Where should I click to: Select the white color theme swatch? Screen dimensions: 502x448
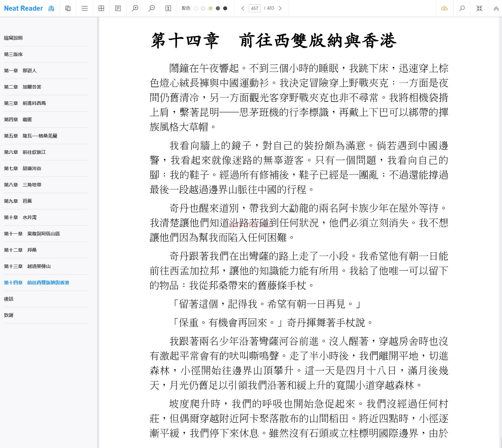196,8
